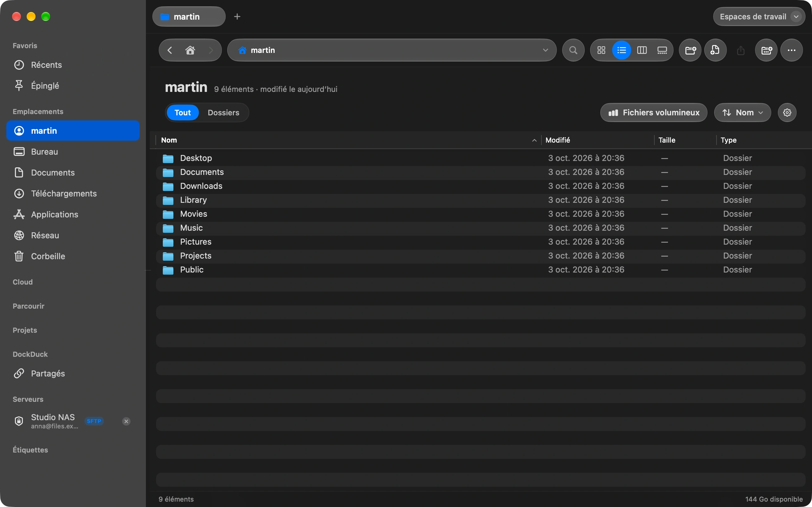Image resolution: width=812 pixels, height=507 pixels.
Task: Expand the martin path bar dropdown
Action: tap(545, 50)
